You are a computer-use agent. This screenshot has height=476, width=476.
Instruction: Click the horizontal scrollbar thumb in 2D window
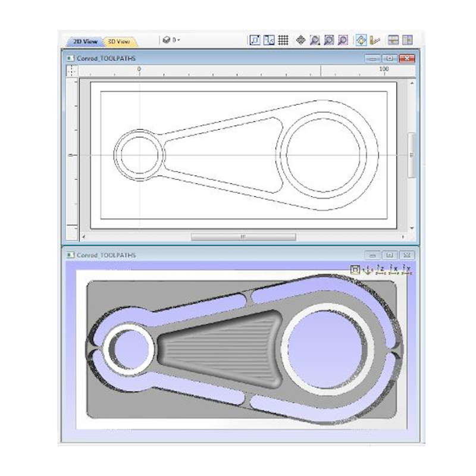[x=243, y=237]
